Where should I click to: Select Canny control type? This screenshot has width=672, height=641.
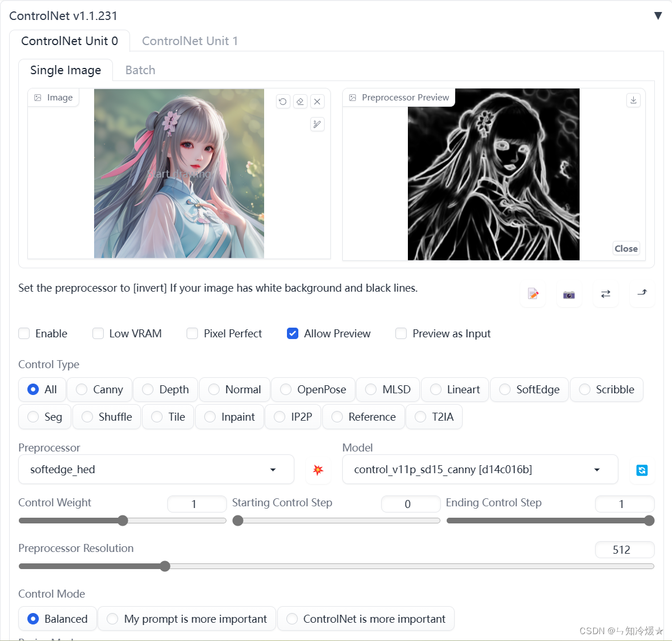click(x=99, y=389)
